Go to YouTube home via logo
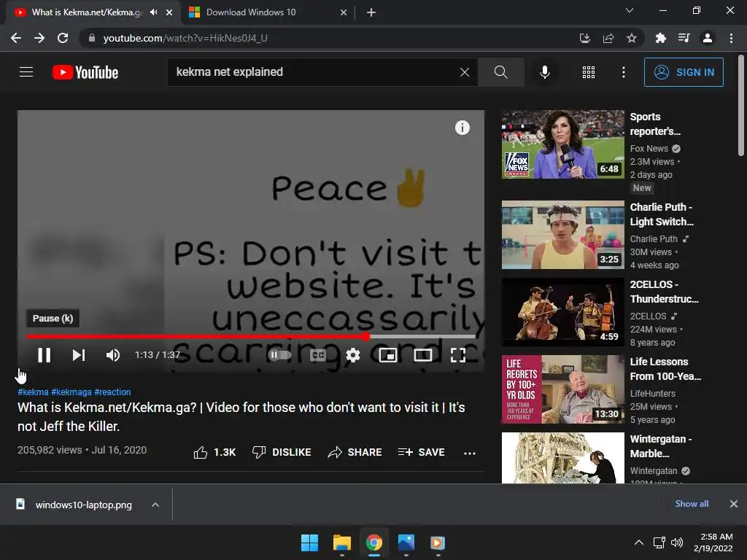 point(85,72)
